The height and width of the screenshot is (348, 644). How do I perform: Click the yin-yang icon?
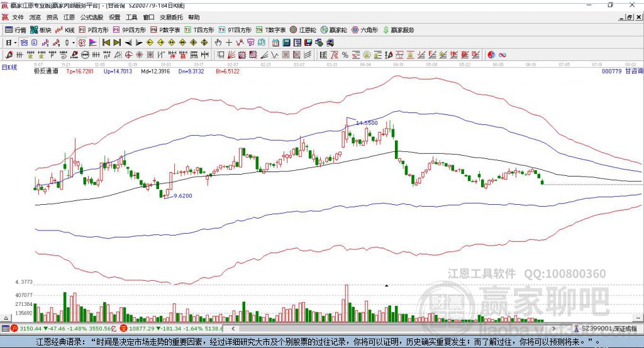491,55
